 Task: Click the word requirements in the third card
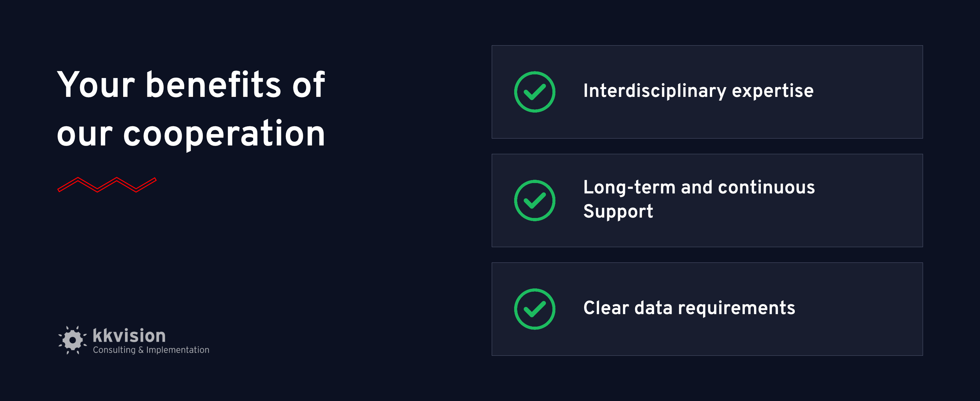coord(737,309)
